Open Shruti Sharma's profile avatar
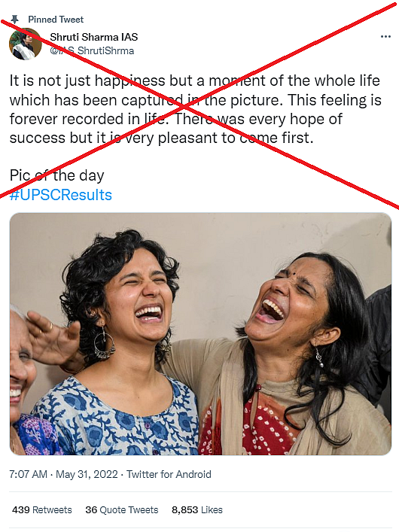The image size is (399, 532). pyautogui.click(x=25, y=44)
